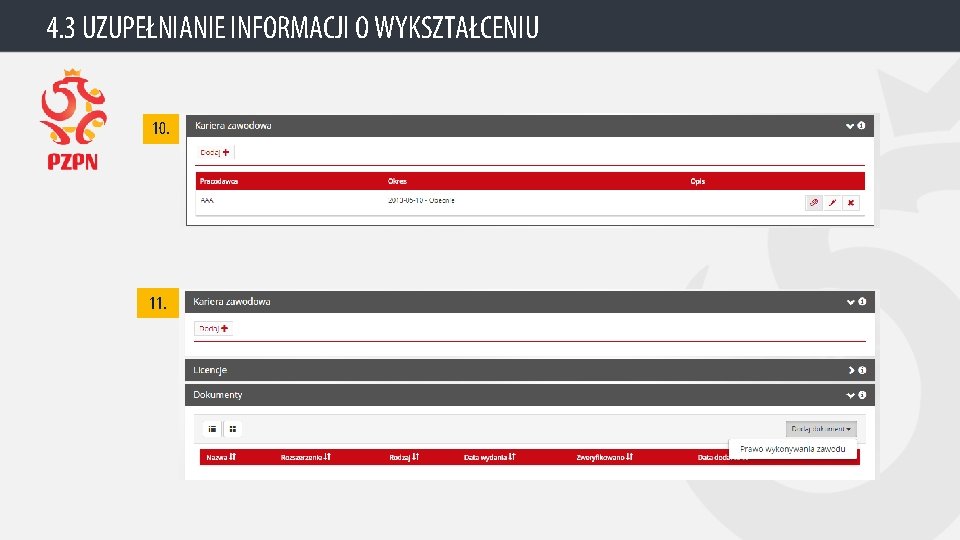Add a career entry via Dodaj above the Pracodawca table
The width and height of the screenshot is (960, 540).
pyautogui.click(x=215, y=152)
